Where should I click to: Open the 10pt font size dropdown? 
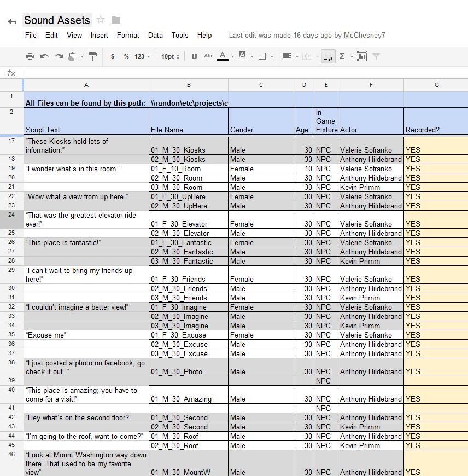[171, 56]
